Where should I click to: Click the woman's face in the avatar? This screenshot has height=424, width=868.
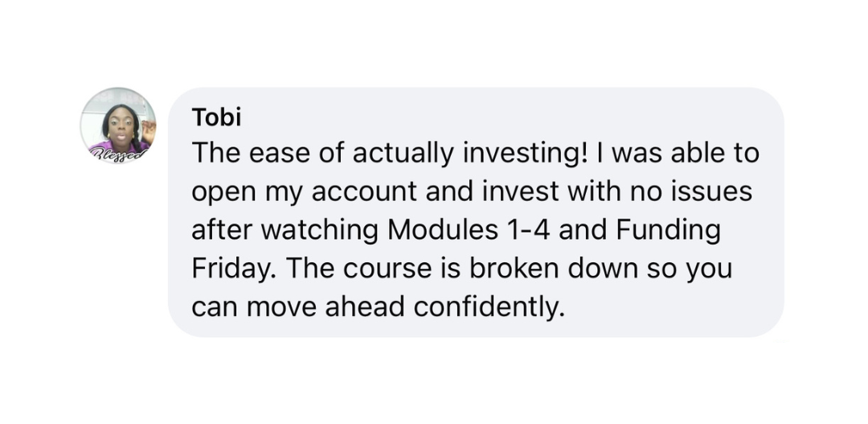coord(121,127)
